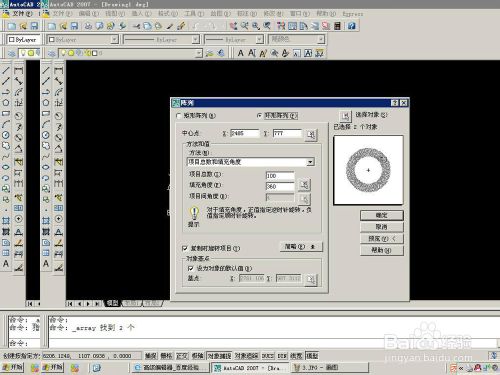Viewport: 500px width, 375px height.
Task: Click the Publish icon in the toolbar
Action: click(x=111, y=26)
